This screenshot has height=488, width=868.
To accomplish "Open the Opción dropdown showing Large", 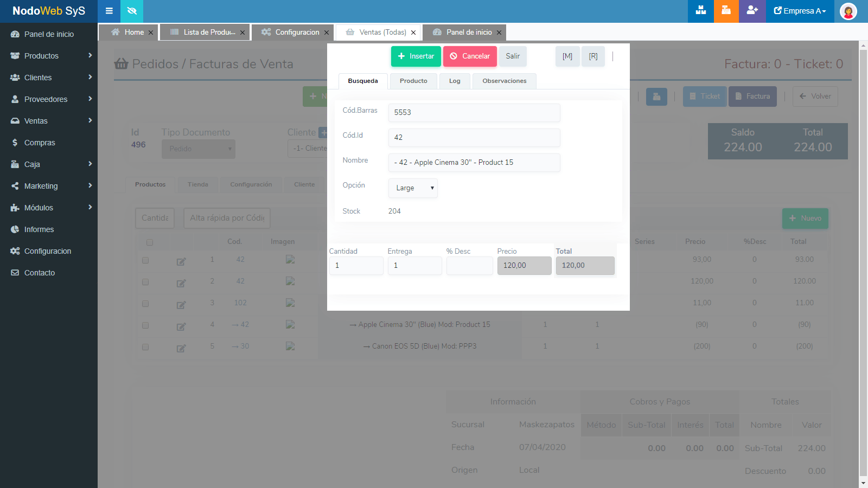I will (413, 188).
